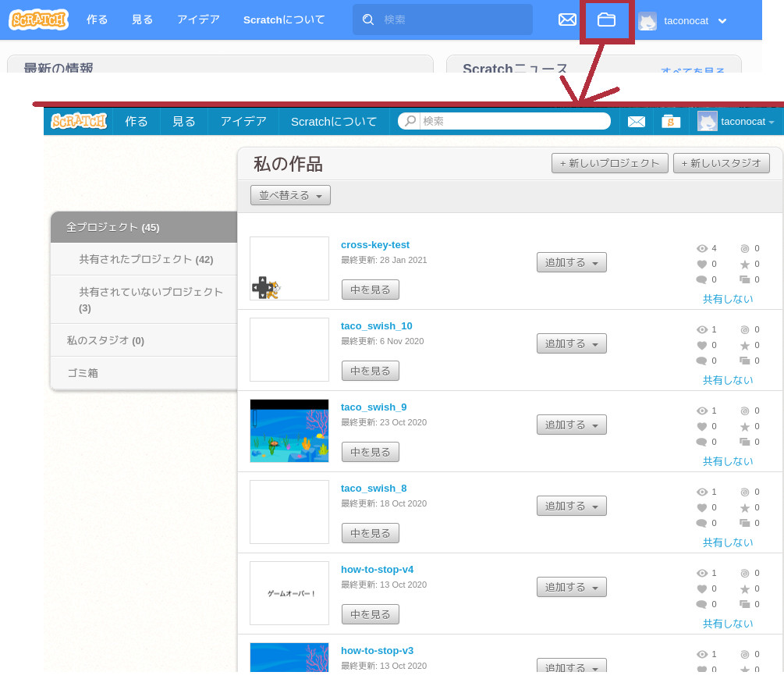Open Scratchについて in the top blue bar
The image size is (784, 679).
pyautogui.click(x=284, y=20)
